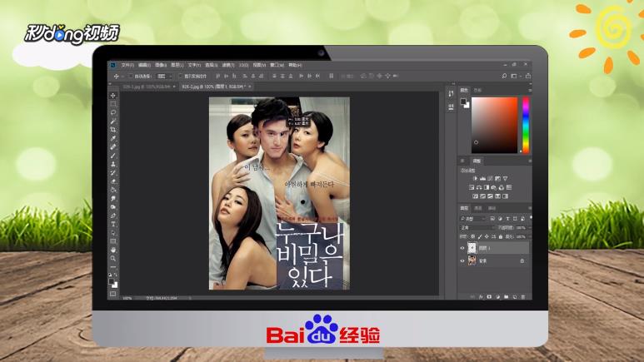Image resolution: width=644 pixels, height=362 pixels.
Task: Click the create new layer icon
Action: pyautogui.click(x=515, y=297)
